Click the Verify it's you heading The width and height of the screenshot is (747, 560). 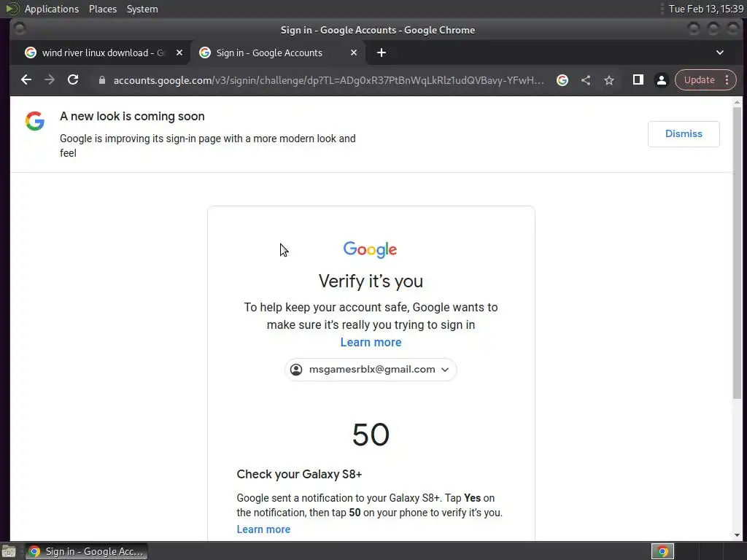pyautogui.click(x=371, y=281)
